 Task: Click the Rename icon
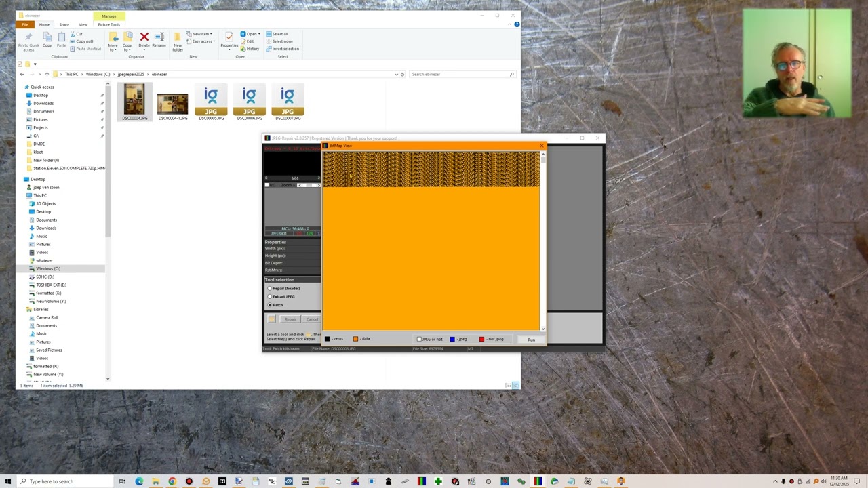tap(159, 37)
